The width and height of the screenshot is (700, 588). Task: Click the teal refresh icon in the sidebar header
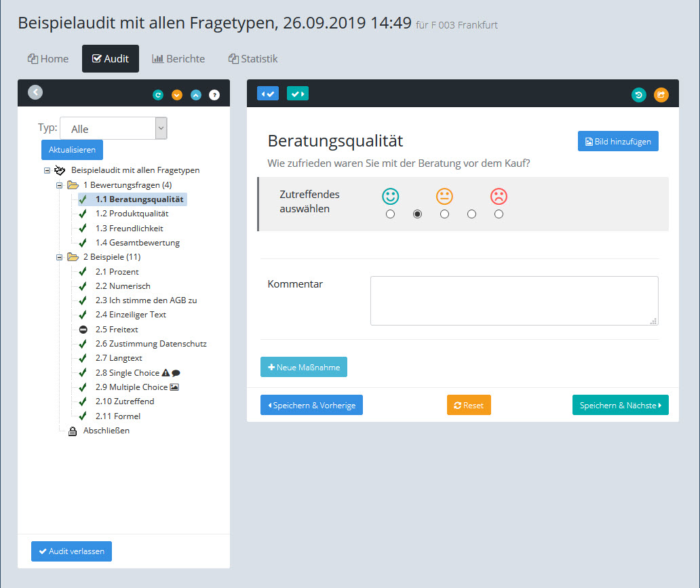[158, 95]
